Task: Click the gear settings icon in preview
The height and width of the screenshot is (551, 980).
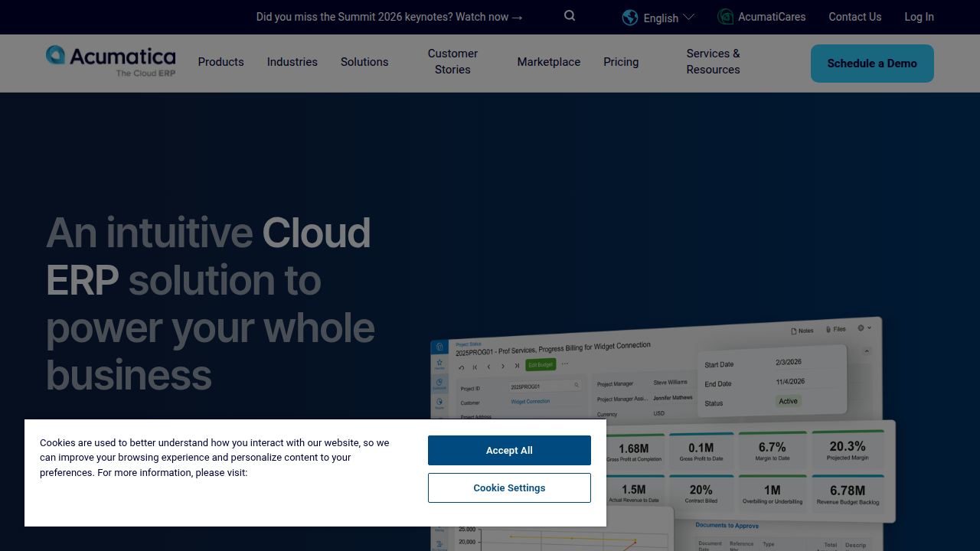Action: 861,328
